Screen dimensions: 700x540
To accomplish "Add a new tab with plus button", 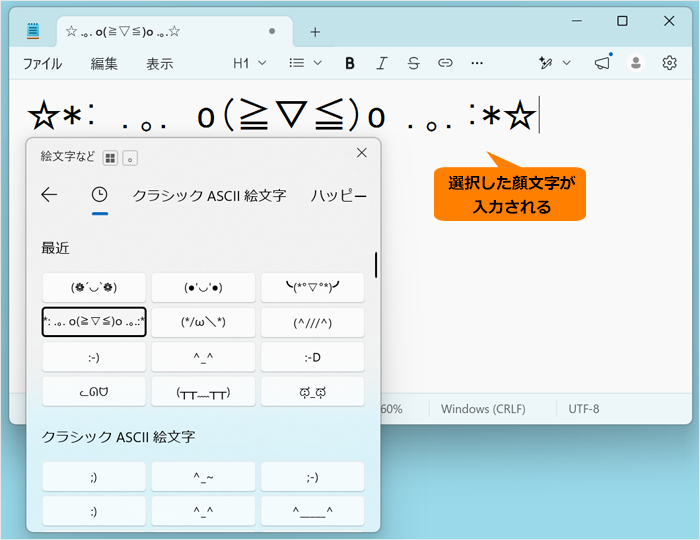I will tap(315, 32).
